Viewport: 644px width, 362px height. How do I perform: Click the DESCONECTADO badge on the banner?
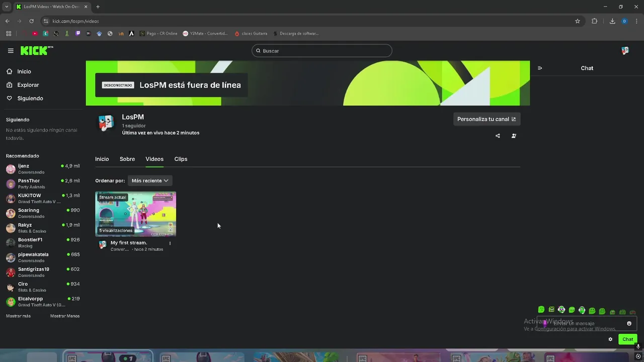coord(118,85)
